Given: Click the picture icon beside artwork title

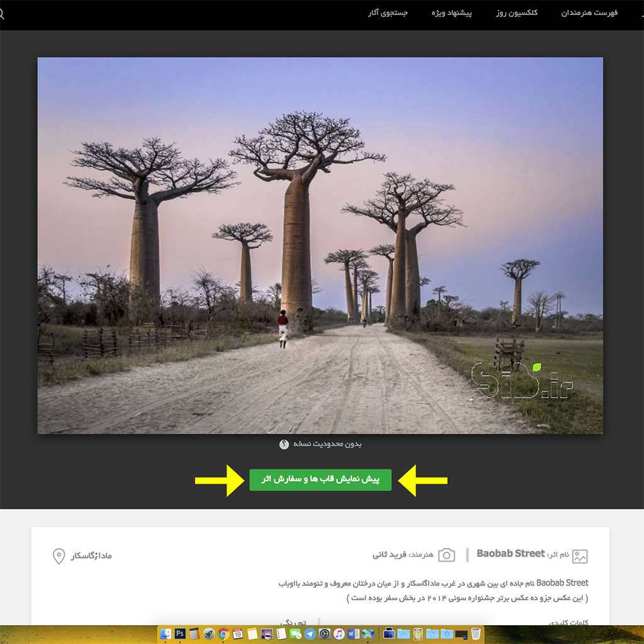Looking at the screenshot, I should click(x=580, y=556).
